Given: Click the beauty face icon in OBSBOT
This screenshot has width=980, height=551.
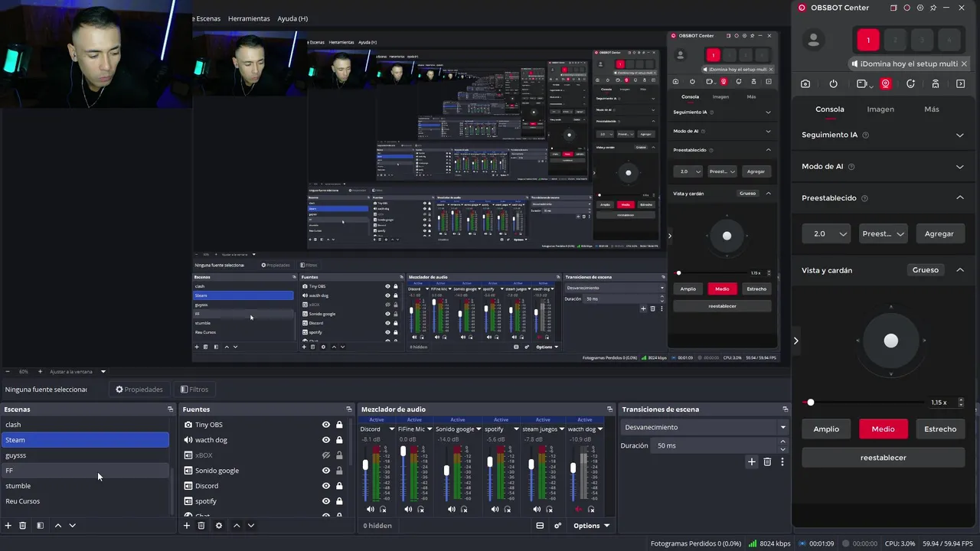Looking at the screenshot, I should click(910, 84).
